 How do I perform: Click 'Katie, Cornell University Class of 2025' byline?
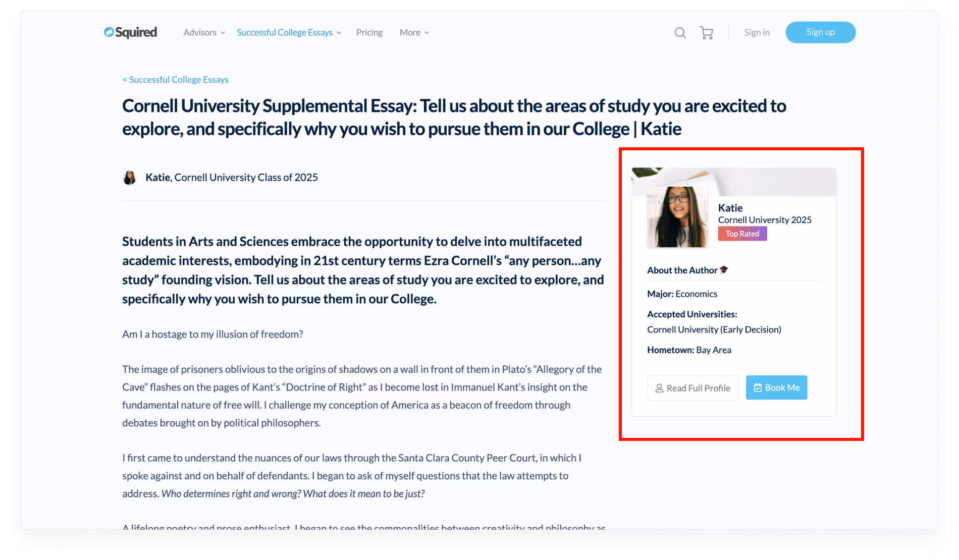[232, 178]
